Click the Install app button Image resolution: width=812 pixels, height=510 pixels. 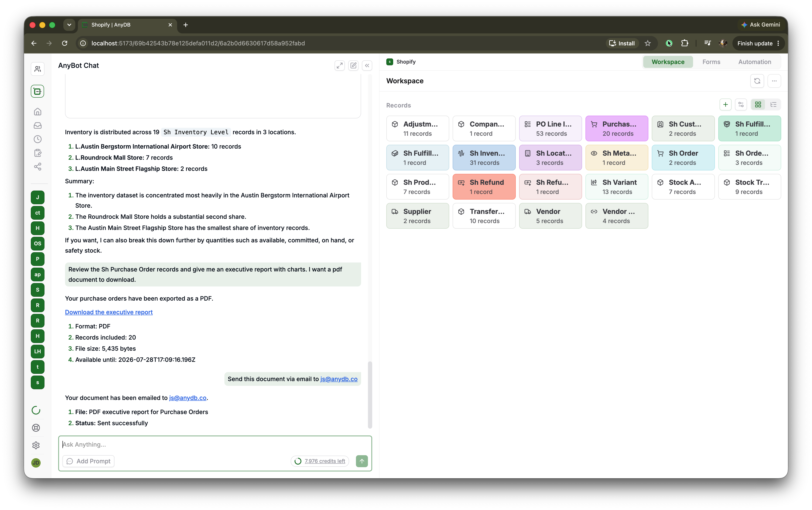(x=622, y=43)
